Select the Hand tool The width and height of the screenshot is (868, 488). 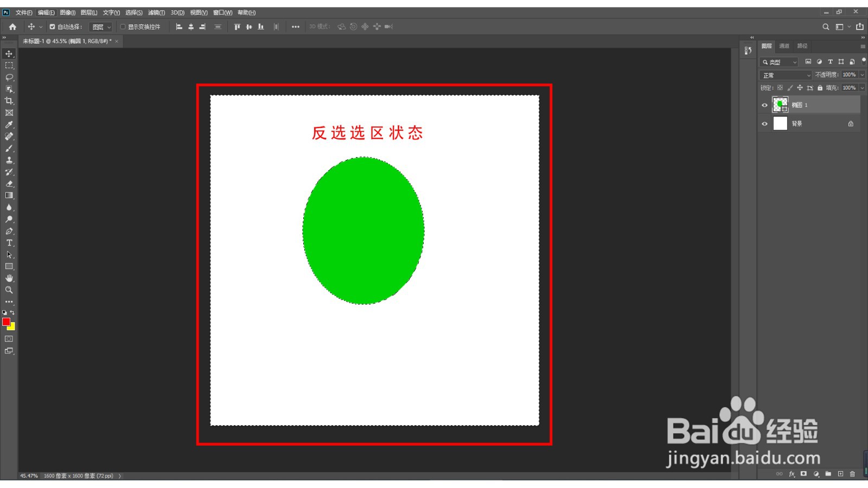9,278
